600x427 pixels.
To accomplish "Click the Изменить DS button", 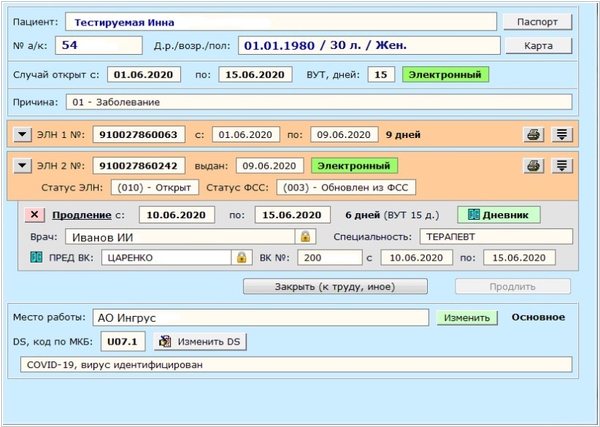I will pyautogui.click(x=203, y=342).
